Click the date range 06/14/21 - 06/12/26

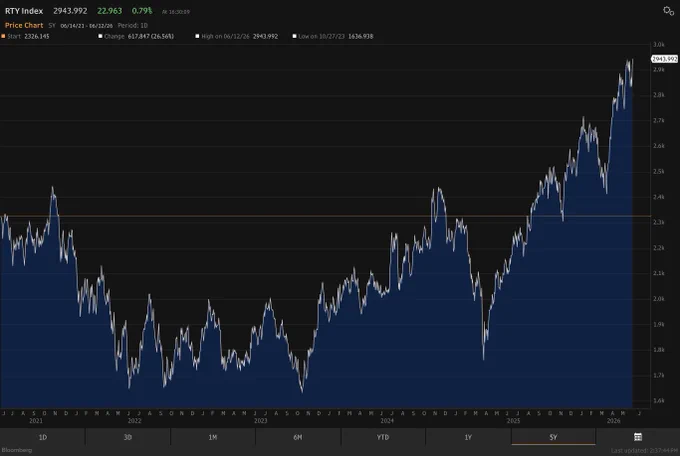click(x=86, y=26)
